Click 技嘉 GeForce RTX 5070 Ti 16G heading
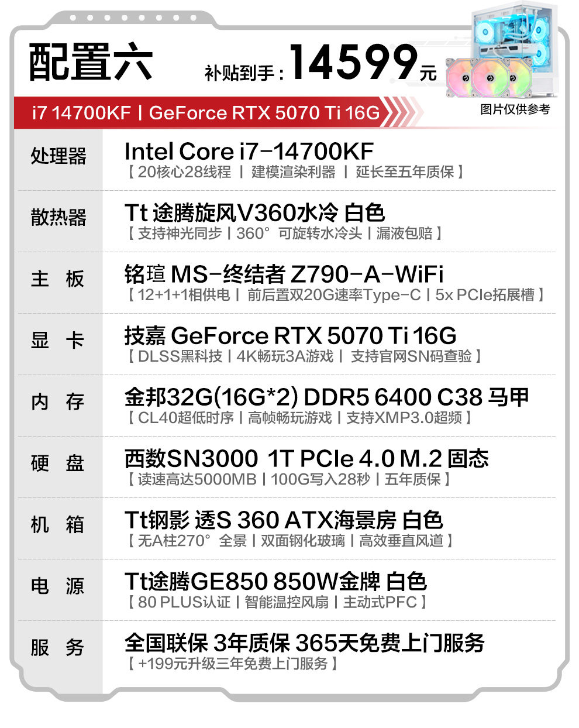Image resolution: width=579 pixels, height=728 pixels. [x=290, y=335]
